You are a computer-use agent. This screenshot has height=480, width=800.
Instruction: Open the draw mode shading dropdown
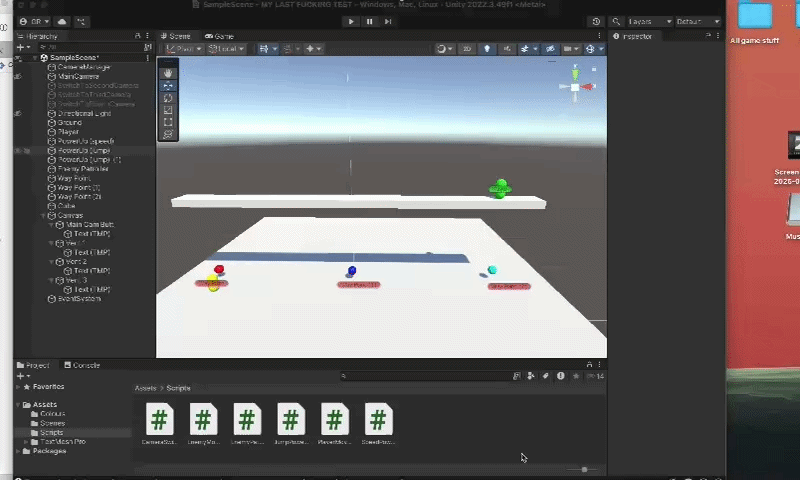coord(444,49)
